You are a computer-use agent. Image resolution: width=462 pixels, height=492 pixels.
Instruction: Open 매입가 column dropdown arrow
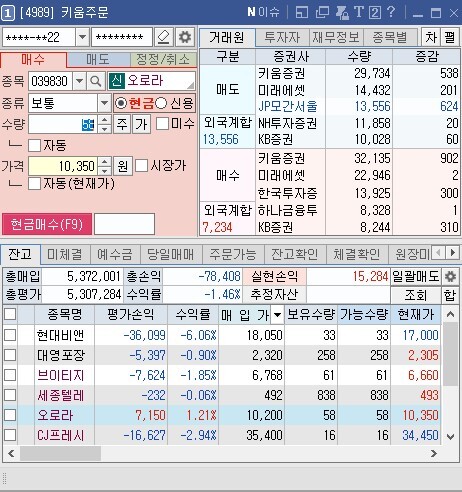[x=277, y=315]
